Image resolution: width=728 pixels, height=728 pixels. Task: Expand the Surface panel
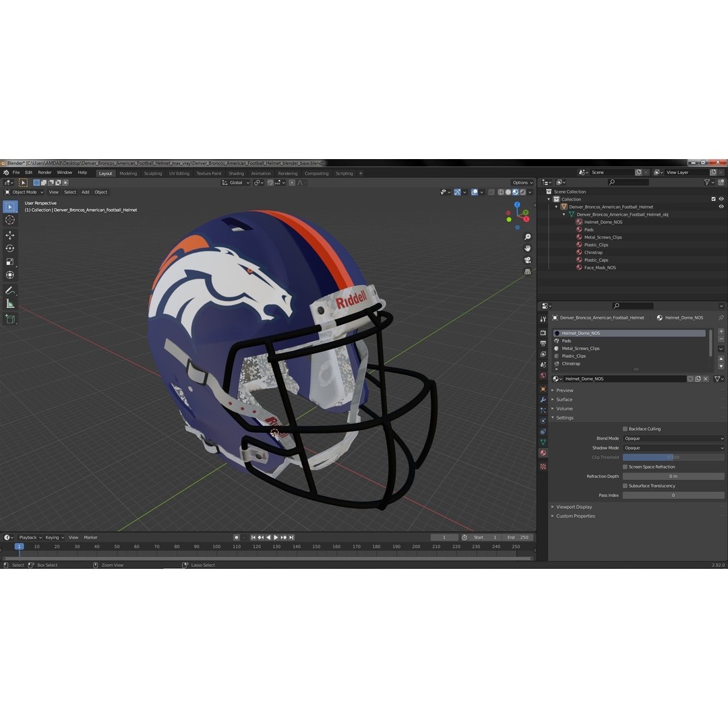[564, 400]
